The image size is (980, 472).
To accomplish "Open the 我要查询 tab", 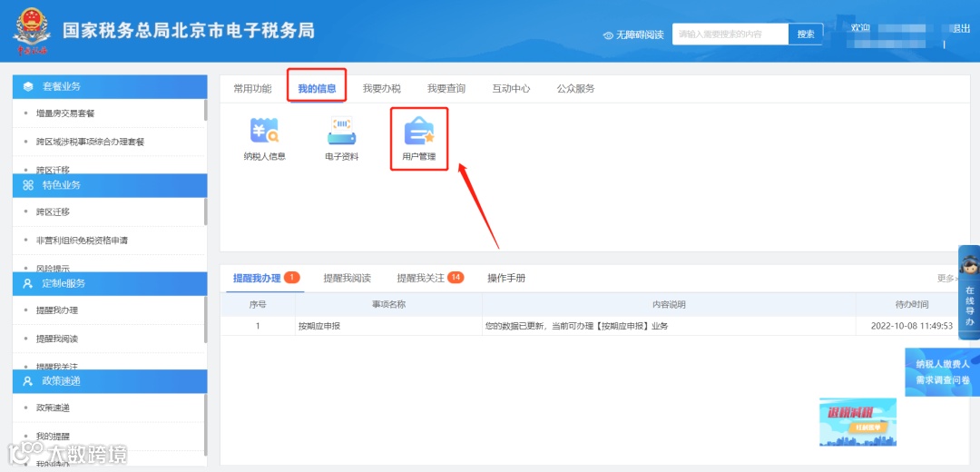I will [x=446, y=89].
